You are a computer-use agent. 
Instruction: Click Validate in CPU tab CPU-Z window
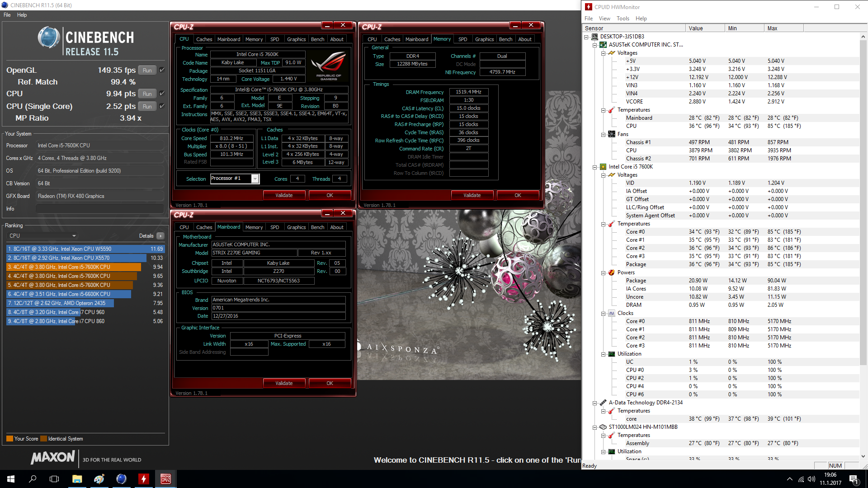(x=284, y=195)
